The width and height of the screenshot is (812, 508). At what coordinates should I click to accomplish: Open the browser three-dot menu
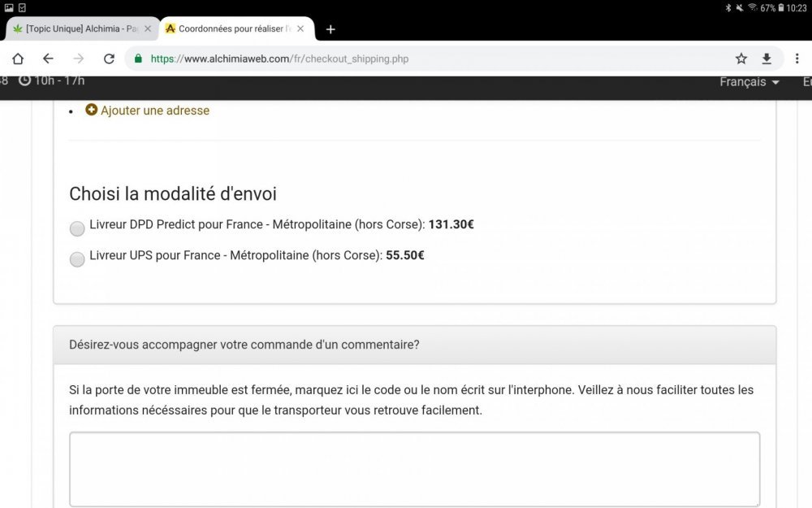(x=797, y=59)
